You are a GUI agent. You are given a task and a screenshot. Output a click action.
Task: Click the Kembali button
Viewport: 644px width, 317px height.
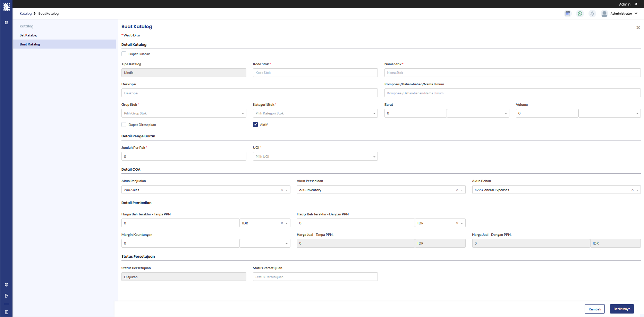(x=595, y=309)
